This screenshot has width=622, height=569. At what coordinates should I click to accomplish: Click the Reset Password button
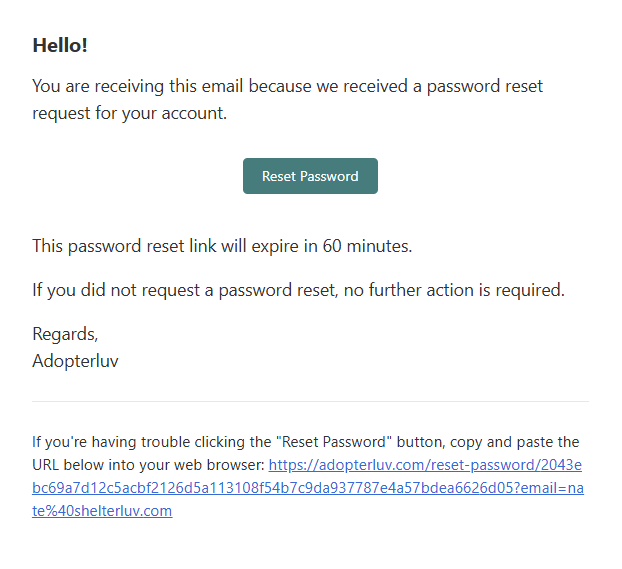(310, 176)
